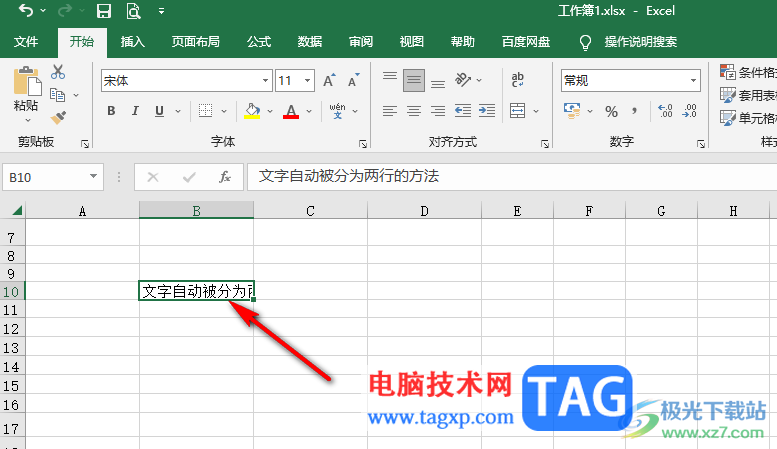Viewport: 777px width, 449px height.
Task: Expand the Name Box dropdown arrow
Action: (x=93, y=176)
